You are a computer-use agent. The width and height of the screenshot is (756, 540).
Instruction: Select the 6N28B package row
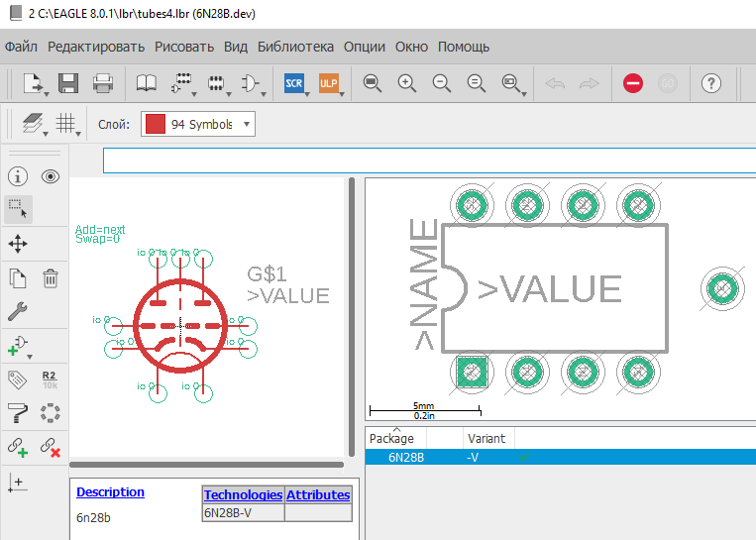560,457
